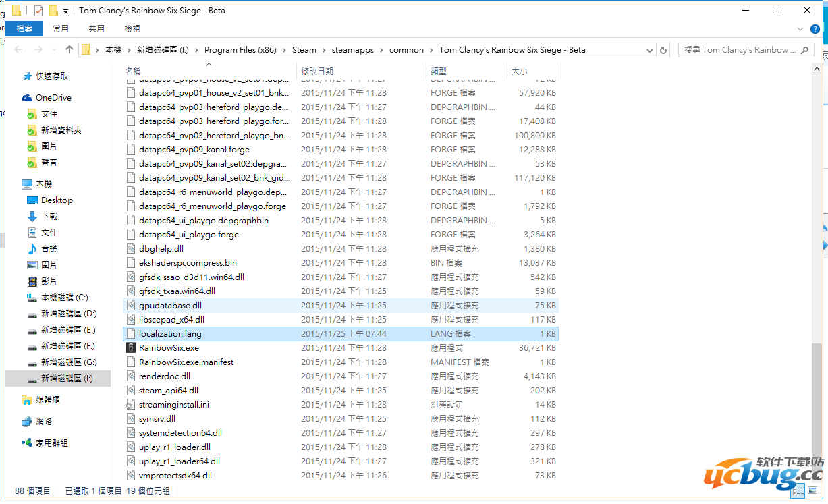The height and width of the screenshot is (504, 828).
Task: Open the Help question mark icon
Action: [817, 29]
